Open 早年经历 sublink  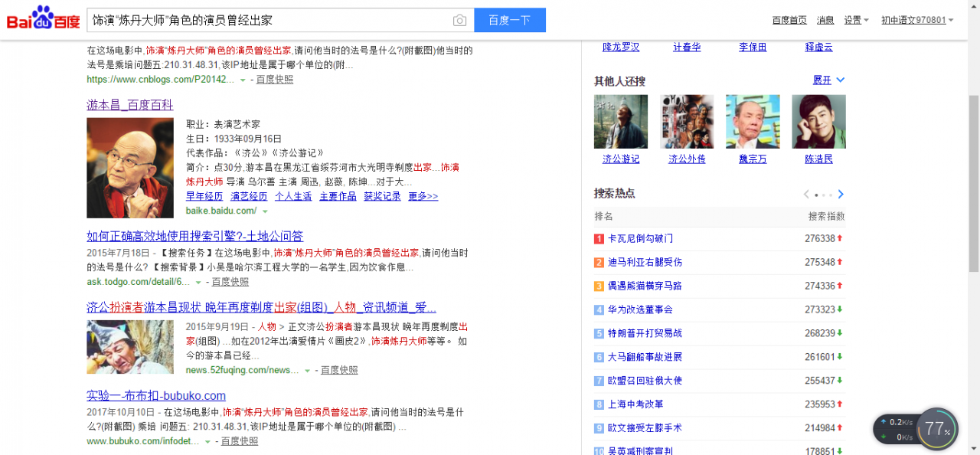204,196
